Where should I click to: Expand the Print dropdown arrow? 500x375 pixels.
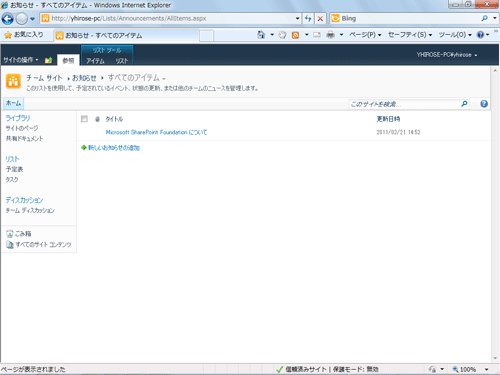(341, 35)
